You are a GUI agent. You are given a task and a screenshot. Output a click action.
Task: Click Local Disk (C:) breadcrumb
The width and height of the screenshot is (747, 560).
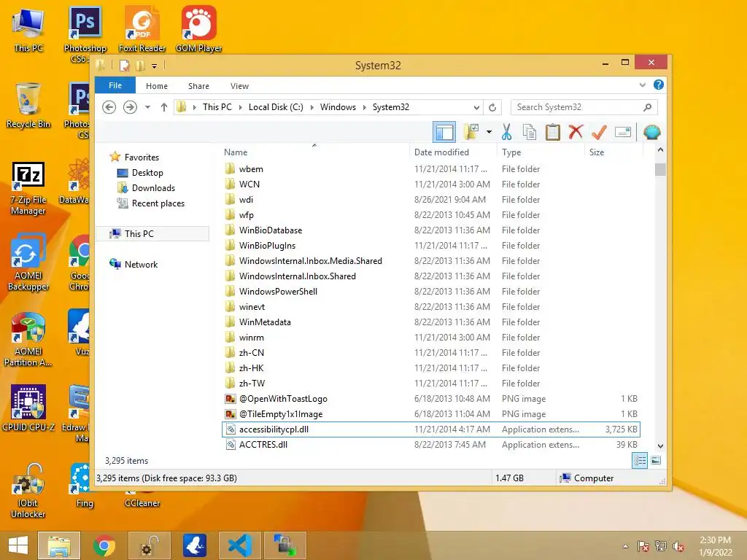[x=276, y=107]
